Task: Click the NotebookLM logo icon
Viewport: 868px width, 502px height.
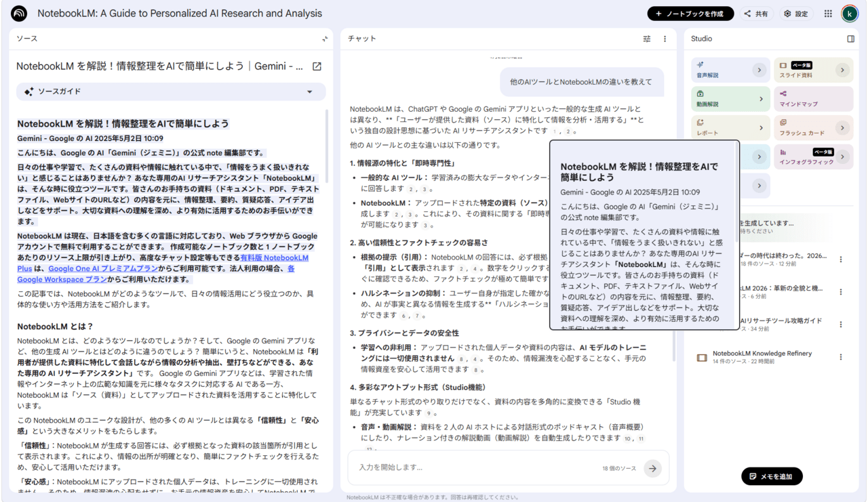Action: click(x=19, y=14)
